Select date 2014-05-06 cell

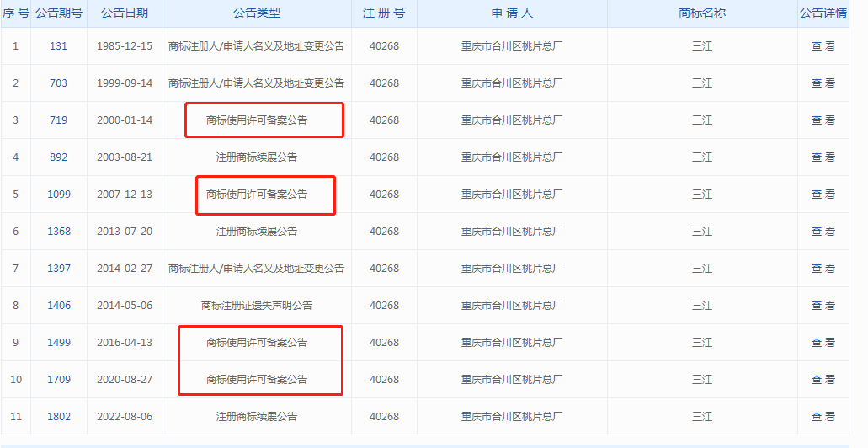point(125,305)
